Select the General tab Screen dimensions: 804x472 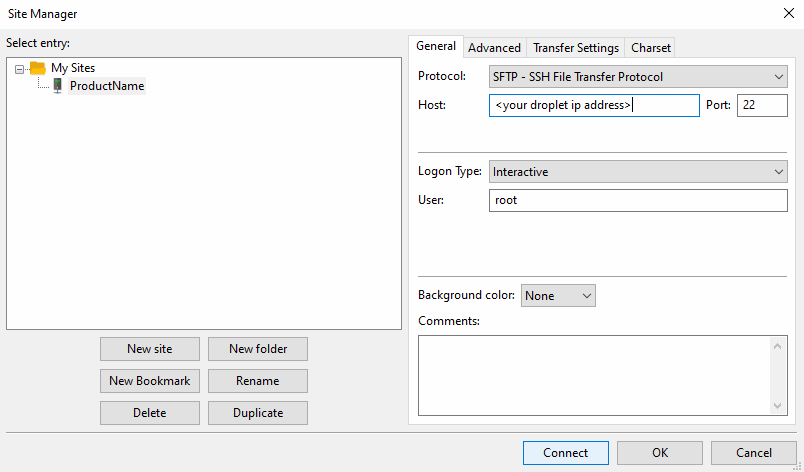pos(436,46)
